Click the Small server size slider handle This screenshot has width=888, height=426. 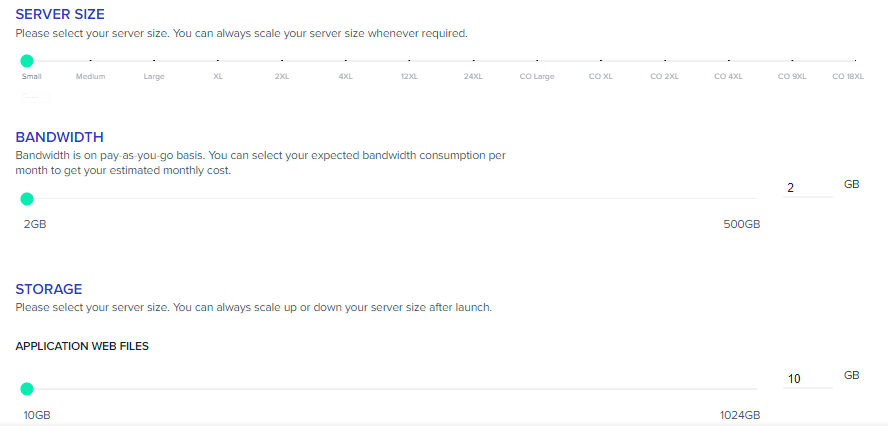(x=27, y=61)
